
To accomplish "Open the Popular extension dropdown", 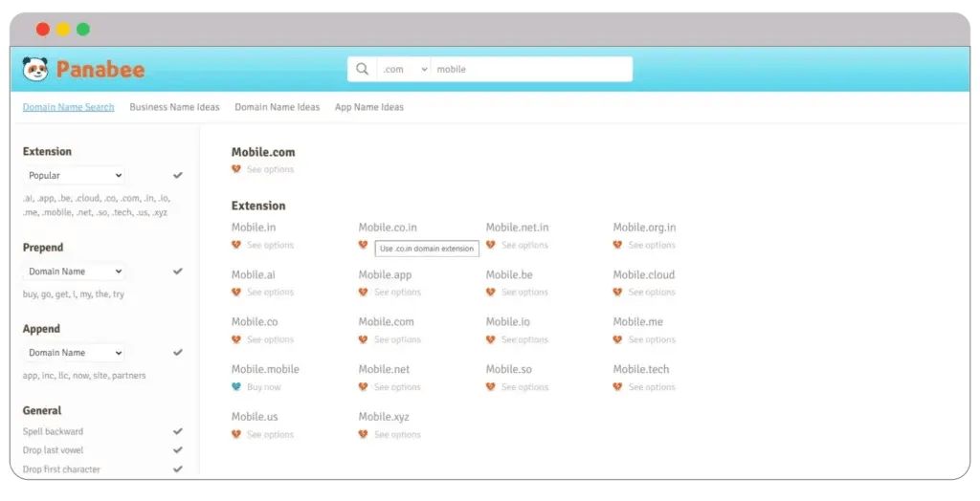I will click(x=75, y=176).
